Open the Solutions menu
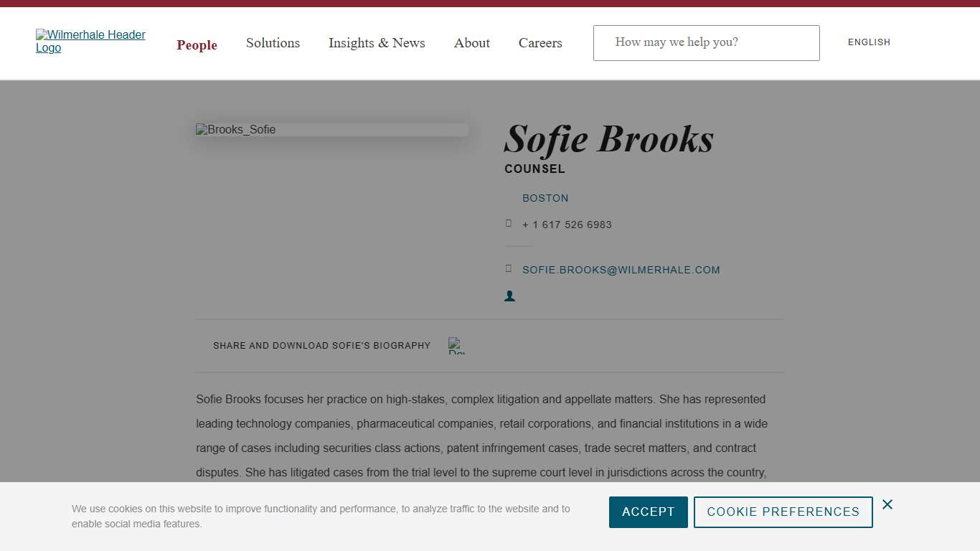 (x=273, y=43)
